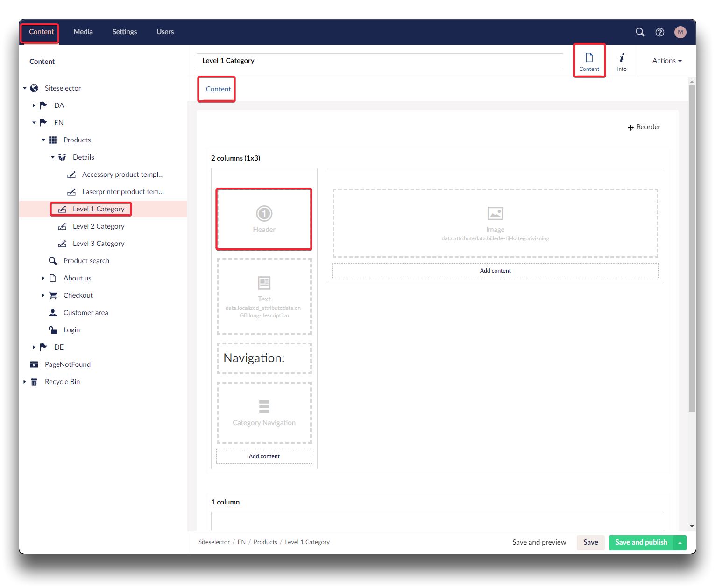Click the Level 1 Category name field
Image resolution: width=715 pixels, height=588 pixels.
(379, 61)
